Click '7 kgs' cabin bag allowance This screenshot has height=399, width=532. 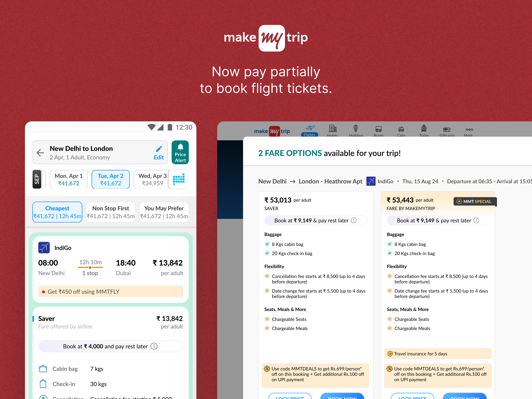pyautogui.click(x=97, y=369)
